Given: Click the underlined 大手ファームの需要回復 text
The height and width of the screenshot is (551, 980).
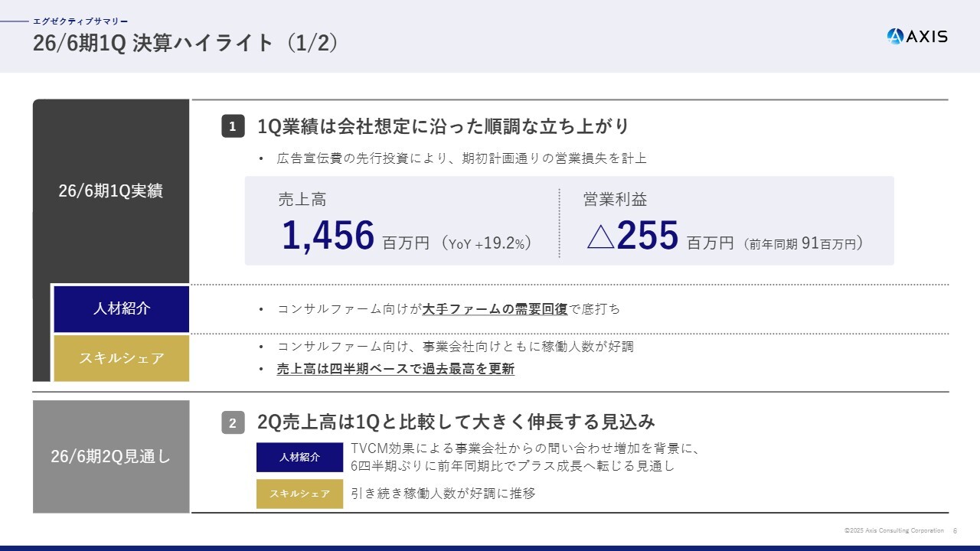Looking at the screenshot, I should point(495,309).
